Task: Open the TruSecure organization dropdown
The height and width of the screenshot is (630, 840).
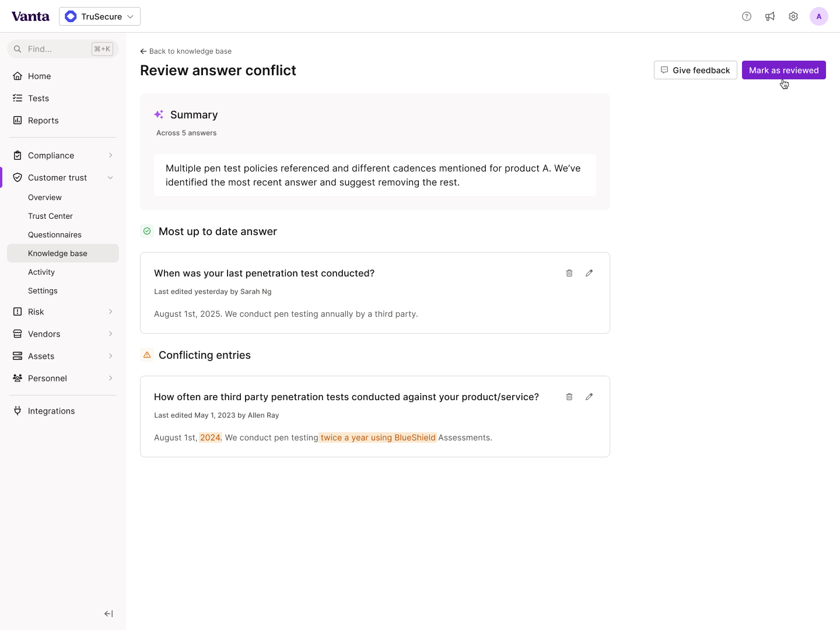Action: pos(100,16)
